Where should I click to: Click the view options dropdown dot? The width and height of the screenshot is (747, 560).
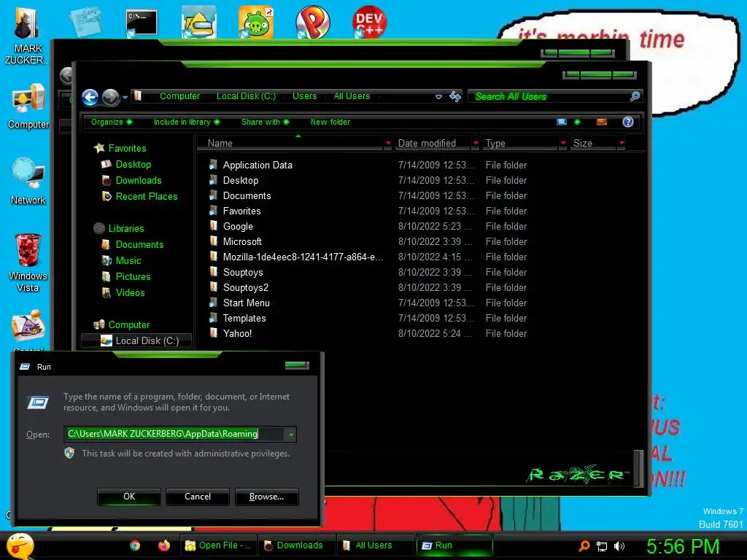578,122
